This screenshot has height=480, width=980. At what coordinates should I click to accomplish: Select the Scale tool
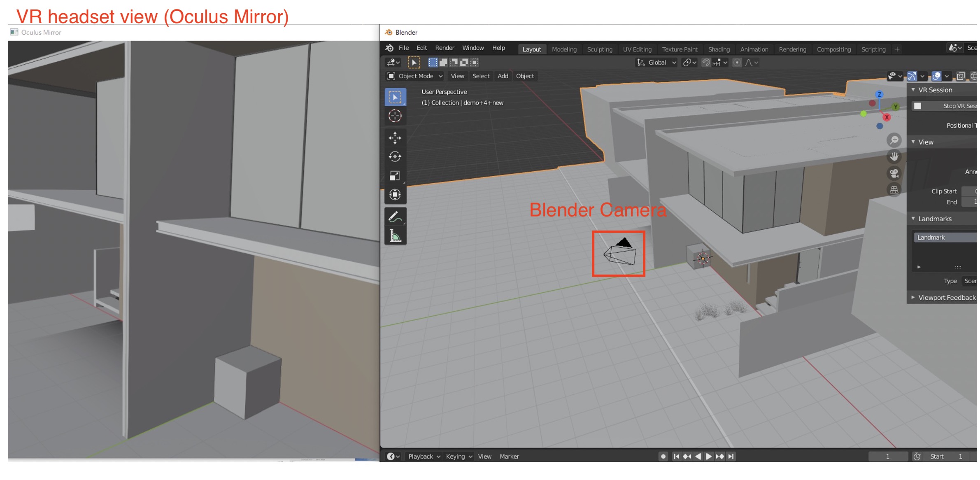click(395, 176)
